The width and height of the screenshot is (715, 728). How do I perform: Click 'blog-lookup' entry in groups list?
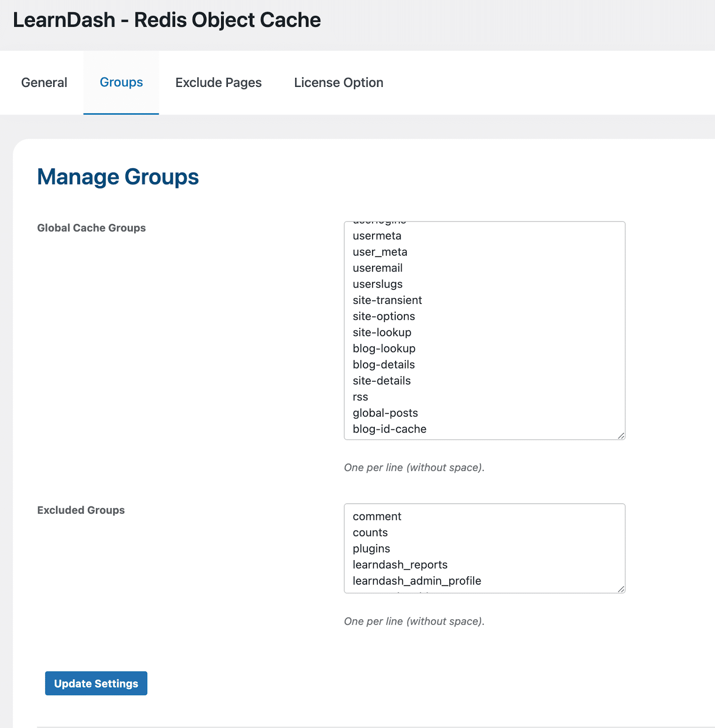coord(384,349)
